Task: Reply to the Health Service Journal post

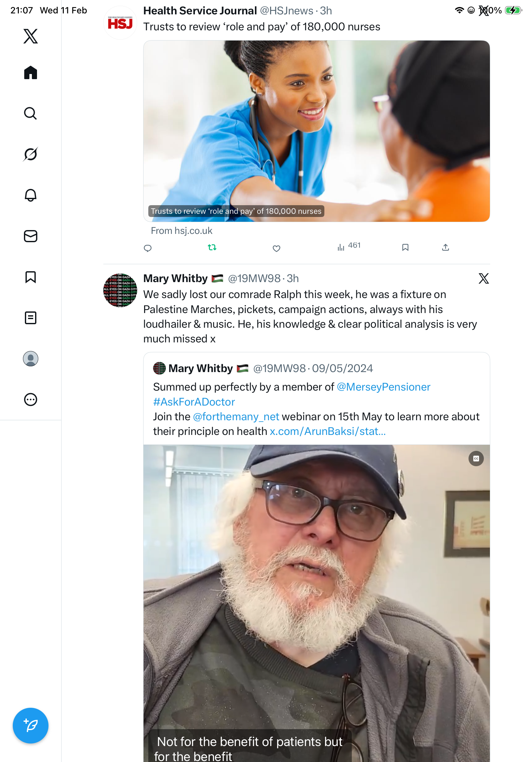Action: 148,248
